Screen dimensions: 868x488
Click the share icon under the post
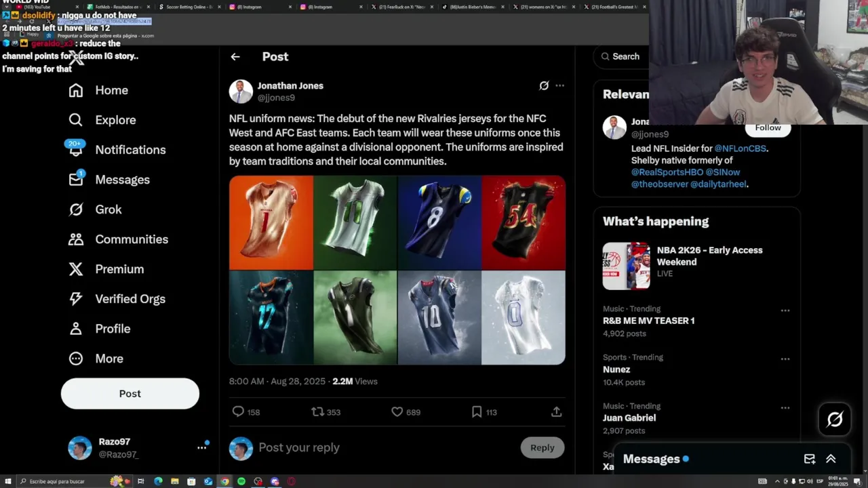pyautogui.click(x=556, y=411)
